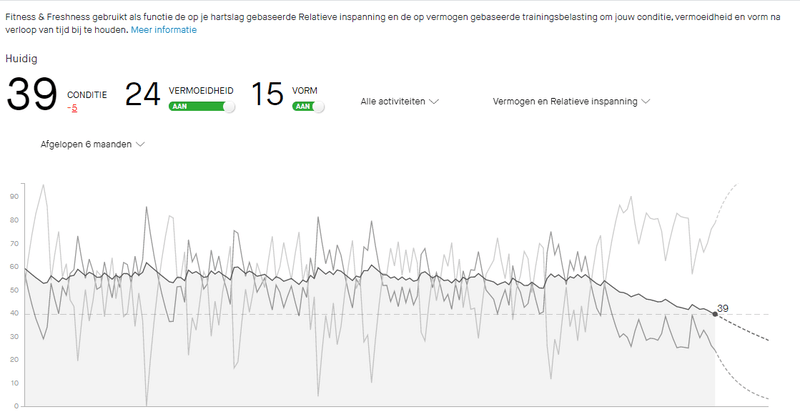
Task: Click the 10 label on the y-axis
Action: coord(15,384)
